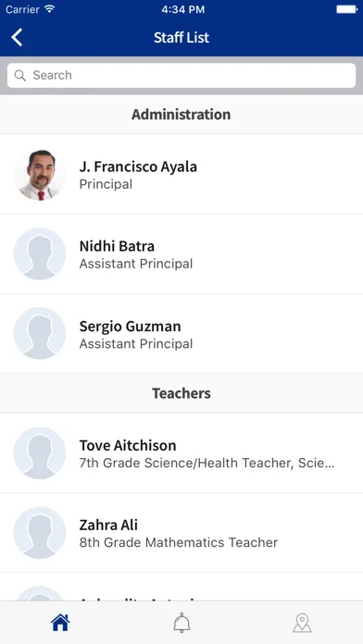Viewport: 363px width, 644px height.
Task: Select Sergio Guzman Assistant Principal row
Action: point(181,333)
